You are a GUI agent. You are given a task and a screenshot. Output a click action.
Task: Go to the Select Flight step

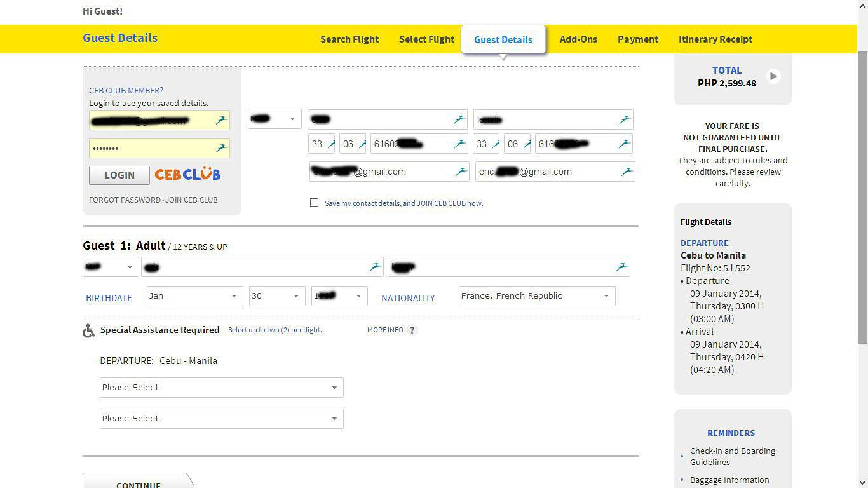[x=427, y=39]
